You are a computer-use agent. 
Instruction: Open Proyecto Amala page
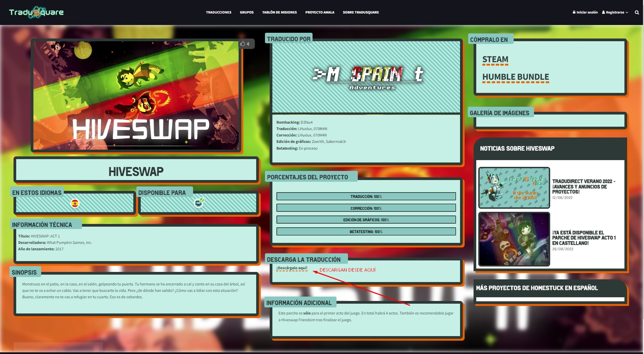tap(320, 12)
